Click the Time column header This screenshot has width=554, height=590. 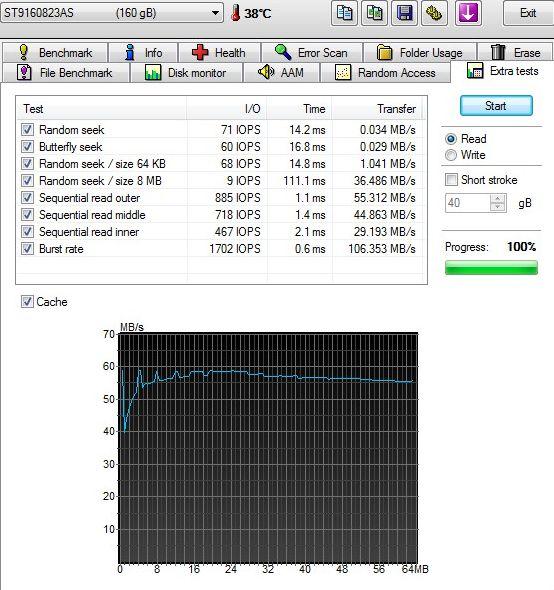click(x=300, y=109)
